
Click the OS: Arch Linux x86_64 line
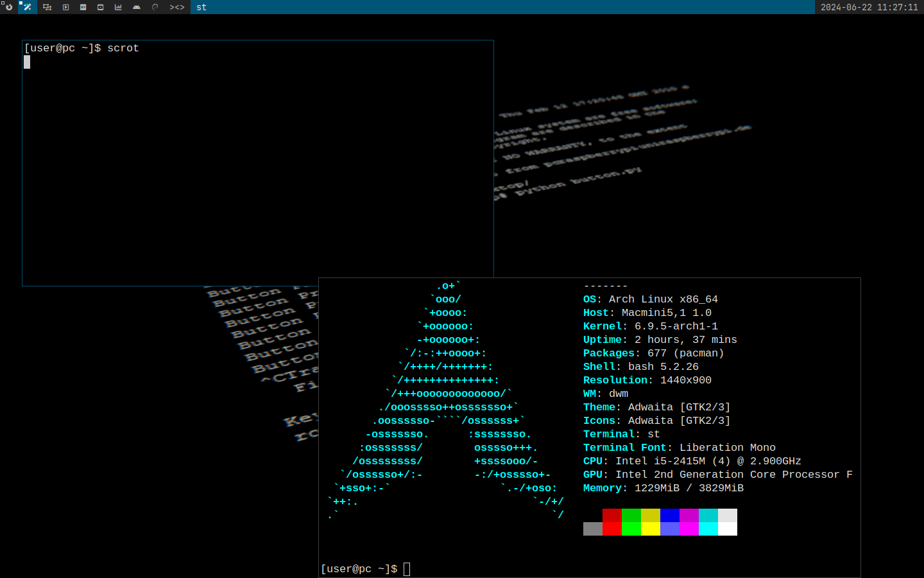coord(651,299)
